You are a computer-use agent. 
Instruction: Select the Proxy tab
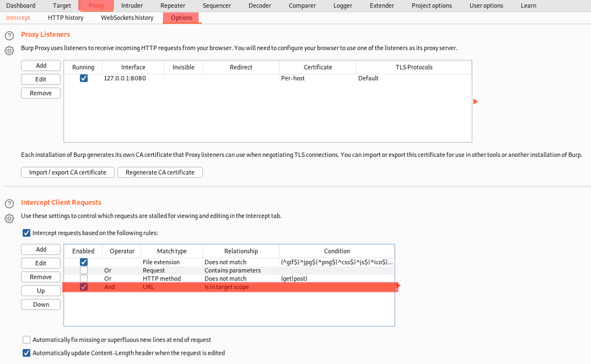96,5
